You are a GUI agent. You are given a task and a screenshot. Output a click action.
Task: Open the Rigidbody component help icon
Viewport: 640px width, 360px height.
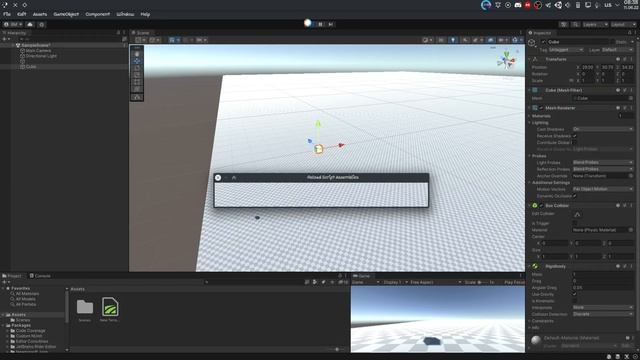point(618,267)
